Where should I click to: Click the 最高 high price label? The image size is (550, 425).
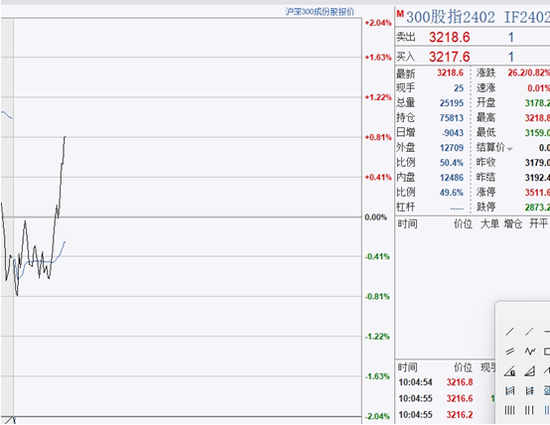click(x=486, y=117)
